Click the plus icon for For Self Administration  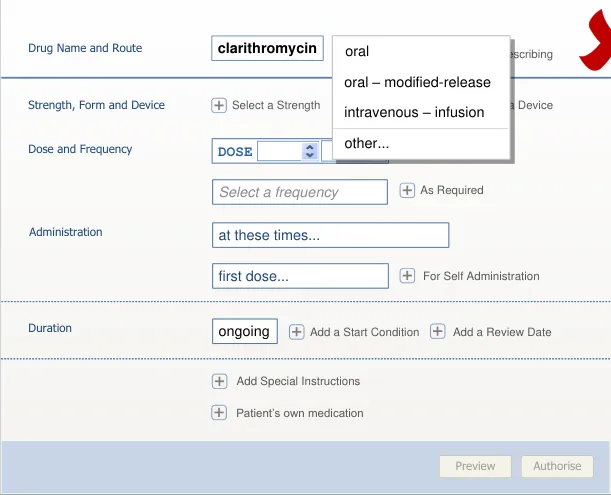[407, 276]
